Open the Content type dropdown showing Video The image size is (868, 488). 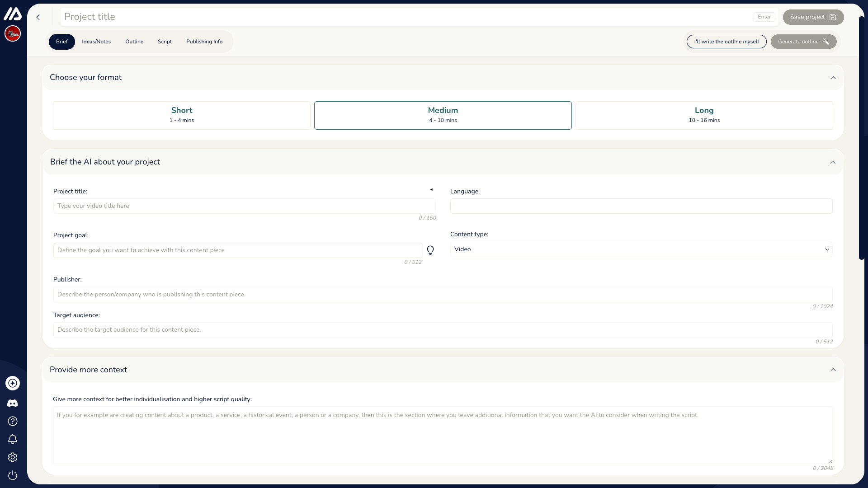click(640, 249)
